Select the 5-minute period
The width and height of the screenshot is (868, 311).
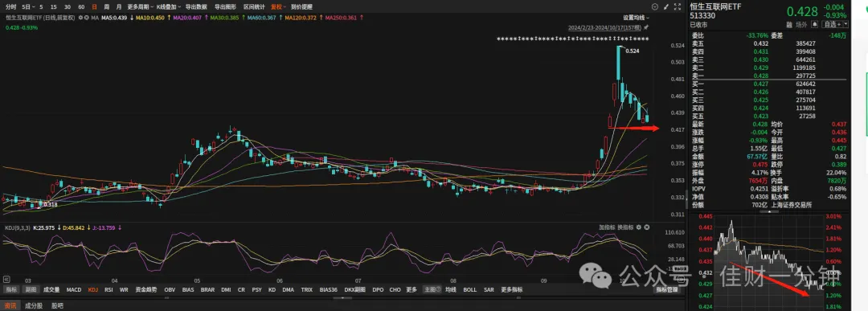(x=42, y=6)
